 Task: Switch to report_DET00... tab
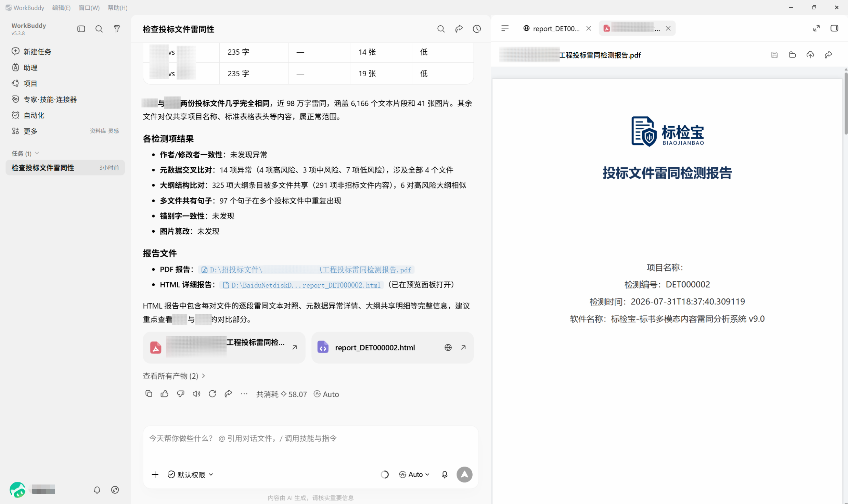(551, 28)
